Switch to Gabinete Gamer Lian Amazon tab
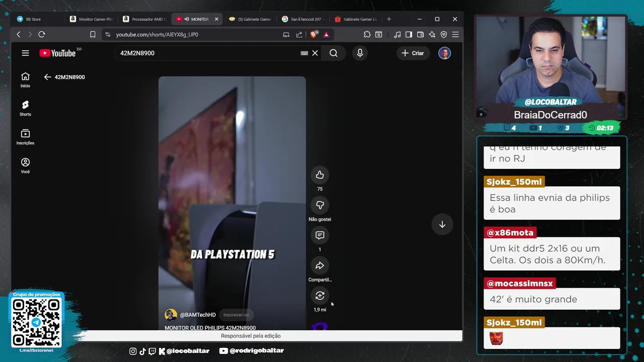The image size is (644, 362). pos(357,19)
